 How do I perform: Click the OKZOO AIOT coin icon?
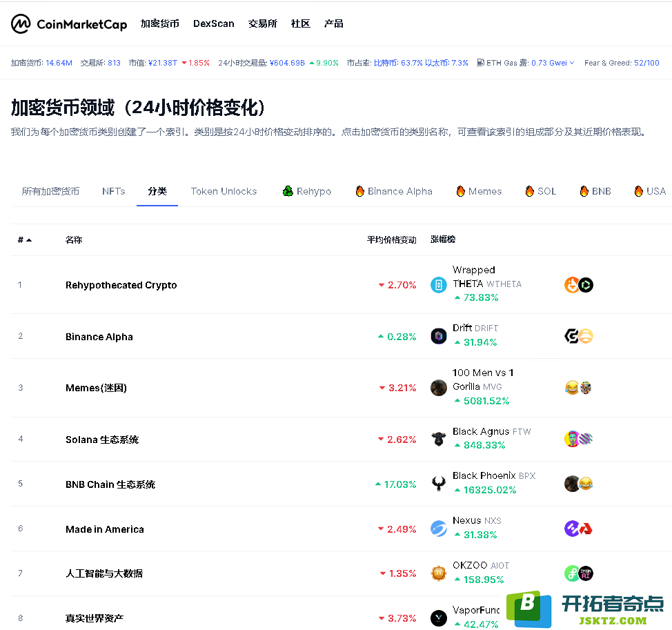[x=438, y=573]
